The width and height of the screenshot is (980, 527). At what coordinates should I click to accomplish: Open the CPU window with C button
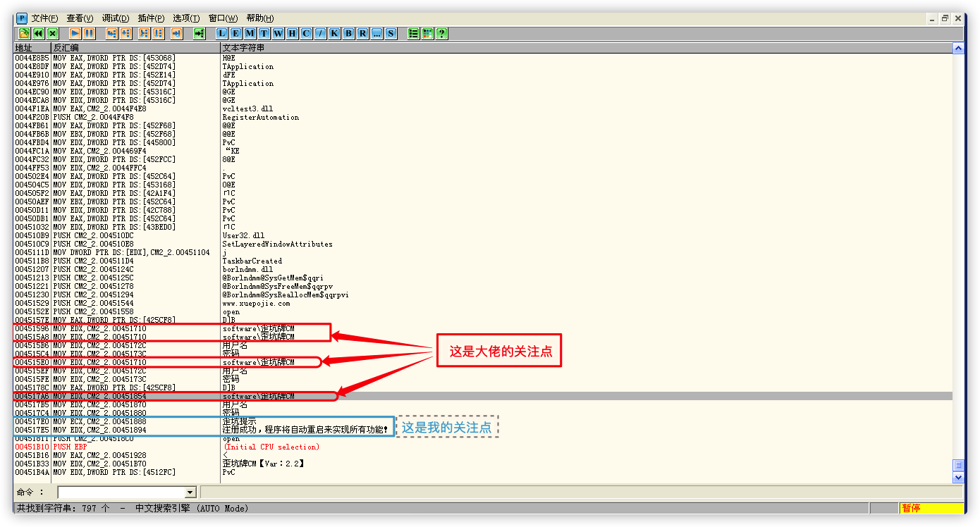[x=306, y=33]
